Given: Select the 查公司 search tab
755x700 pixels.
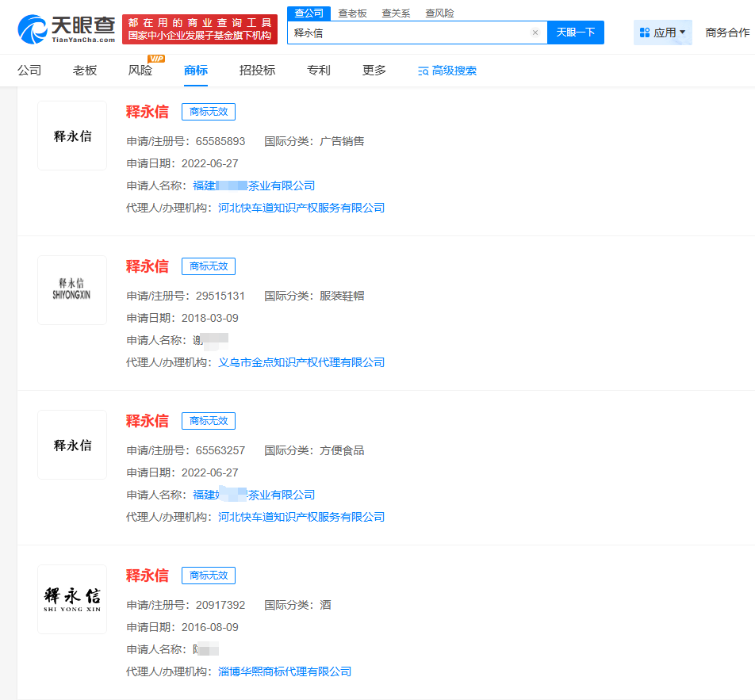Looking at the screenshot, I should coord(309,13).
